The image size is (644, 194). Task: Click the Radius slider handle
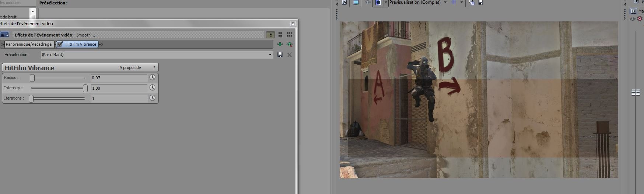point(32,78)
